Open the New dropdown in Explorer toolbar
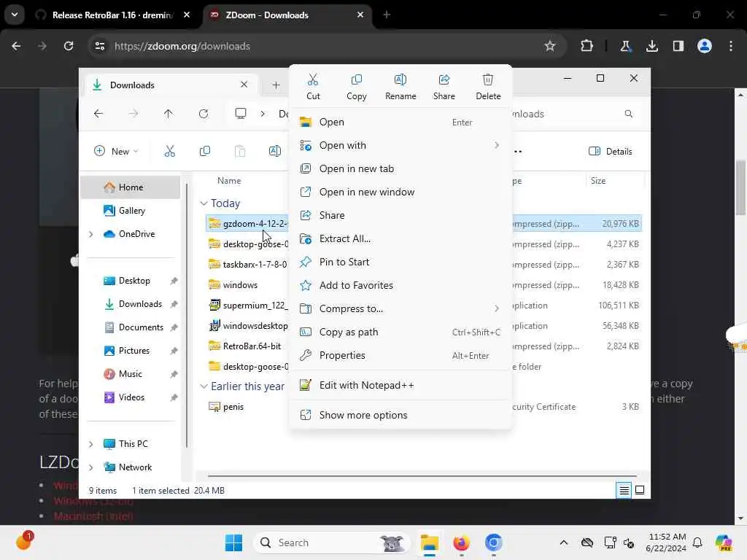This screenshot has height=560, width=747. click(116, 152)
